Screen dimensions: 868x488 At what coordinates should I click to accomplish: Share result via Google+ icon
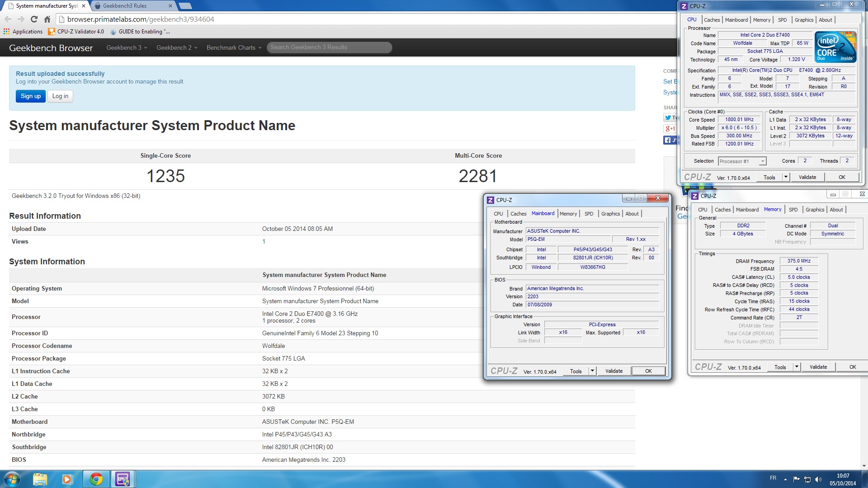670,129
